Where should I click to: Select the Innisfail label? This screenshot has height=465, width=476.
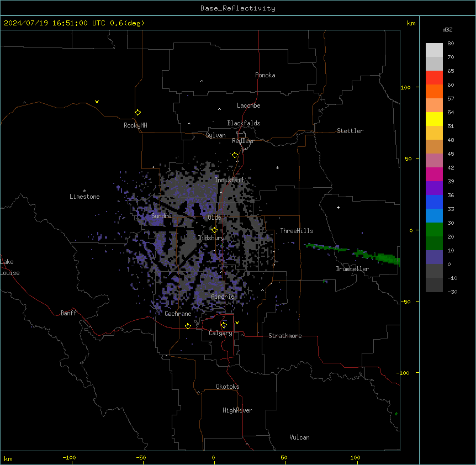(x=230, y=180)
